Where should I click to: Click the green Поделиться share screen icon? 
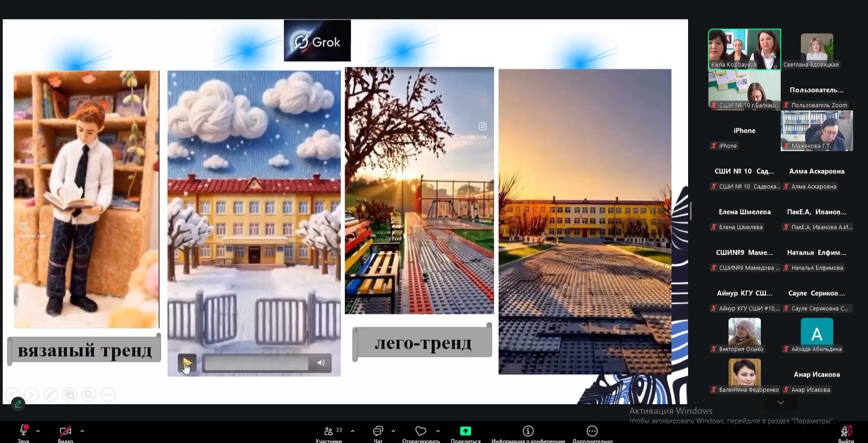point(465,431)
